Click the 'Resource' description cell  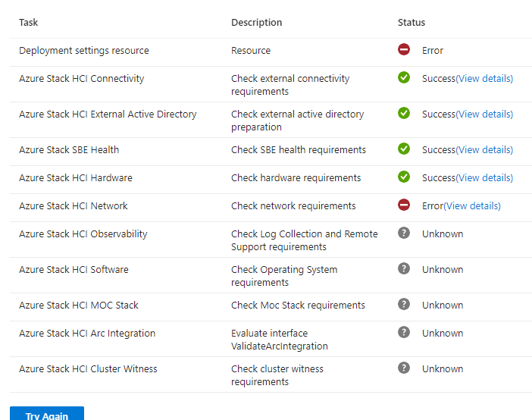click(251, 51)
